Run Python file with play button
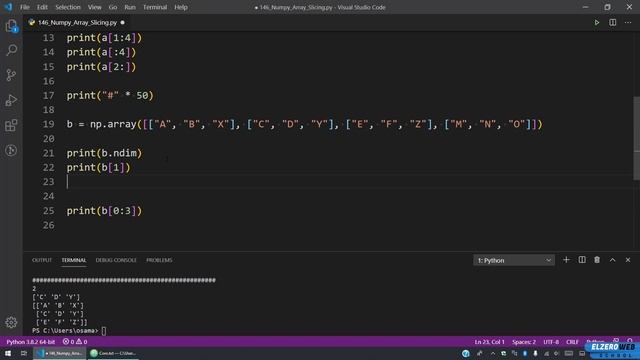Image resolution: width=640 pixels, height=360 pixels. coord(597,22)
